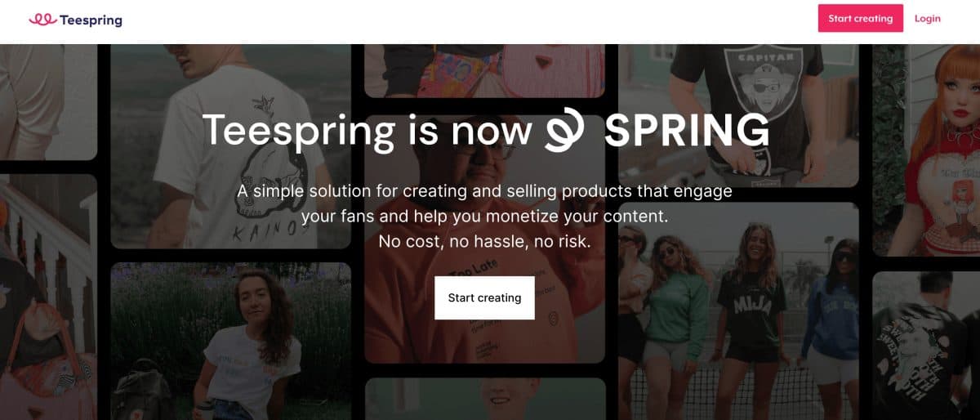Click the Spring swirl logo in headline

coord(566,131)
